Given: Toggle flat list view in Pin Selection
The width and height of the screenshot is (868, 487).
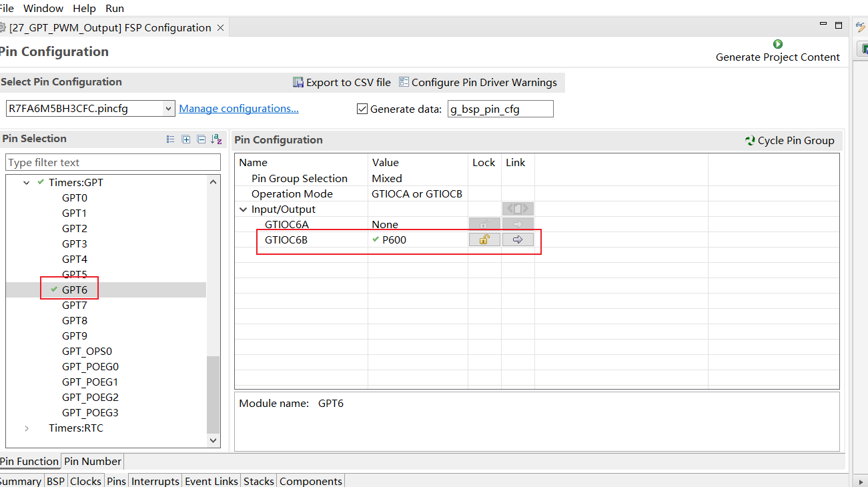Looking at the screenshot, I should [171, 139].
